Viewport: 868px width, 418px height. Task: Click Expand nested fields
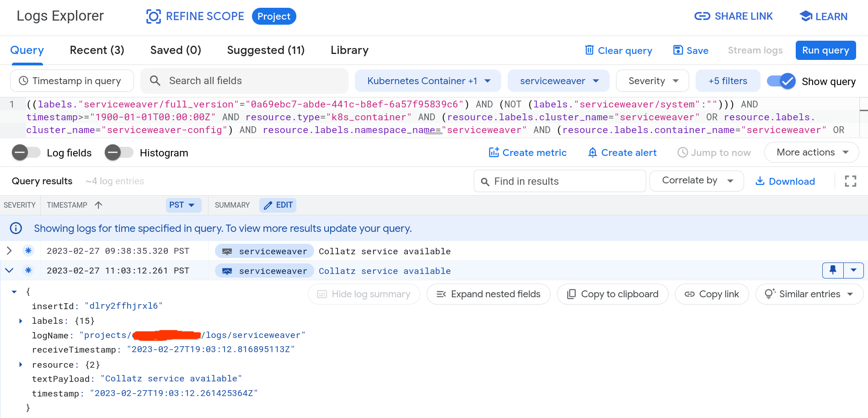(x=488, y=294)
